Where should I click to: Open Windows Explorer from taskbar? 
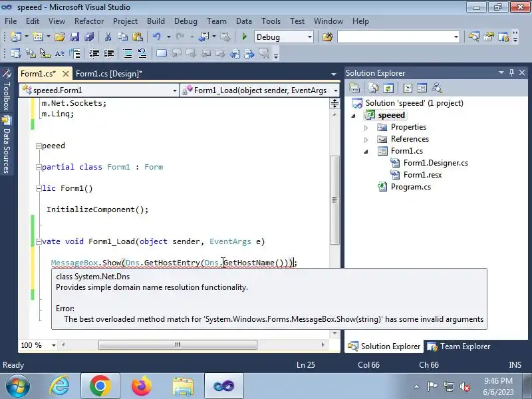[x=183, y=386]
